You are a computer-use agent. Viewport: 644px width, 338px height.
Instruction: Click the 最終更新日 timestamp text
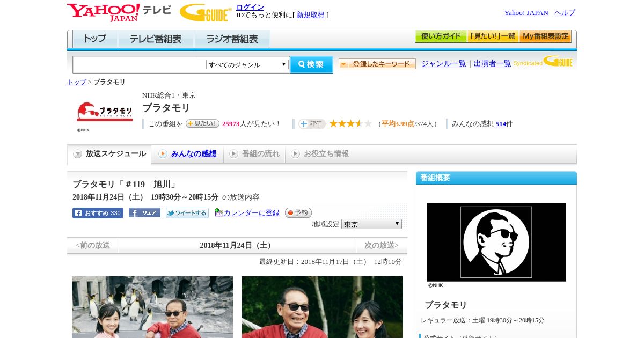[x=331, y=262]
